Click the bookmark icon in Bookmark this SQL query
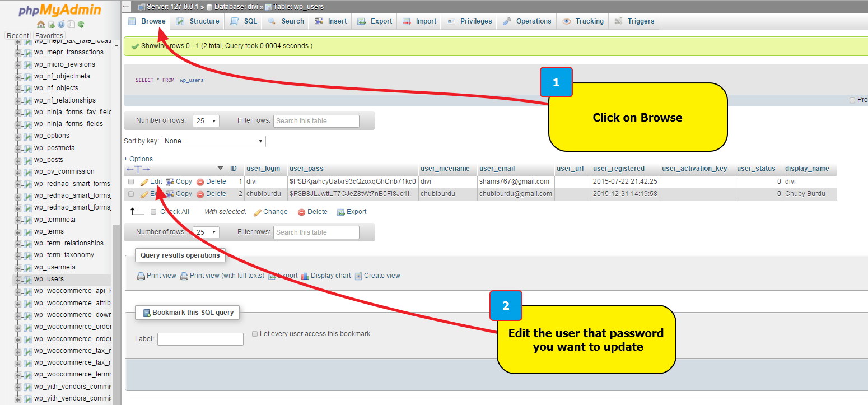The image size is (868, 405). tap(147, 313)
